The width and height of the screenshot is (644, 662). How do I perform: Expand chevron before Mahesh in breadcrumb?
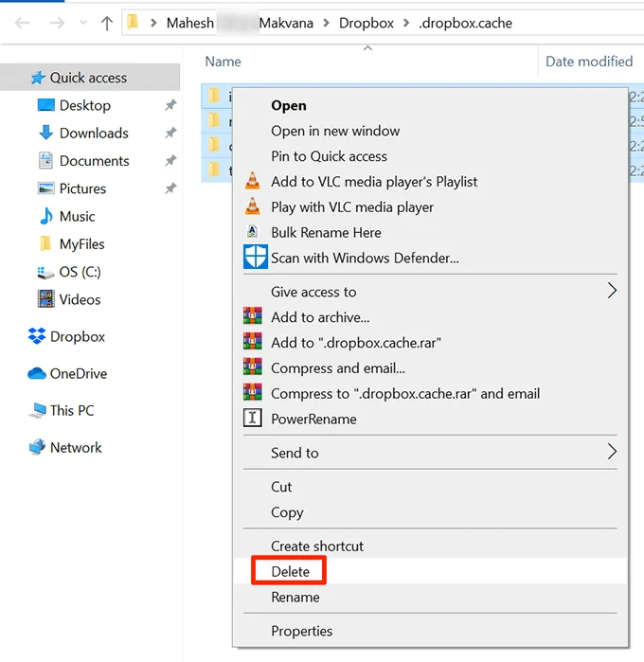click(x=153, y=23)
